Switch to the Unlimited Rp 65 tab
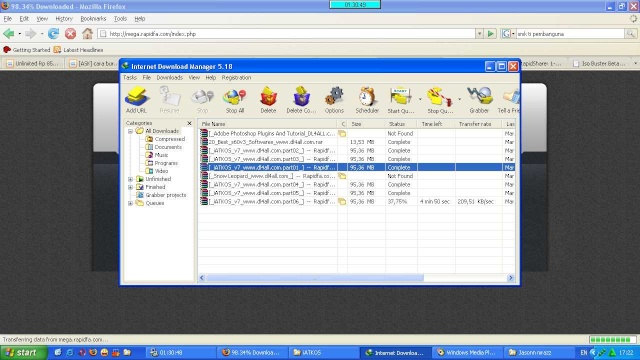 [33, 64]
